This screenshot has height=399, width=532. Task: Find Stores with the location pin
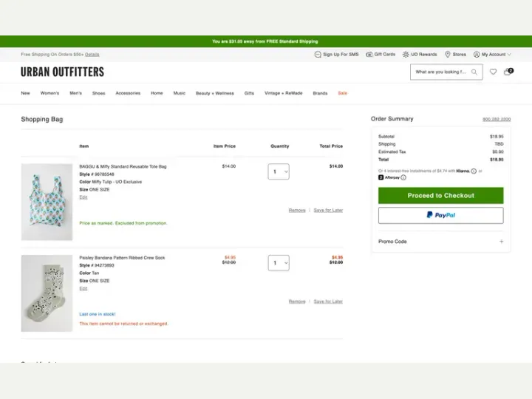point(455,54)
